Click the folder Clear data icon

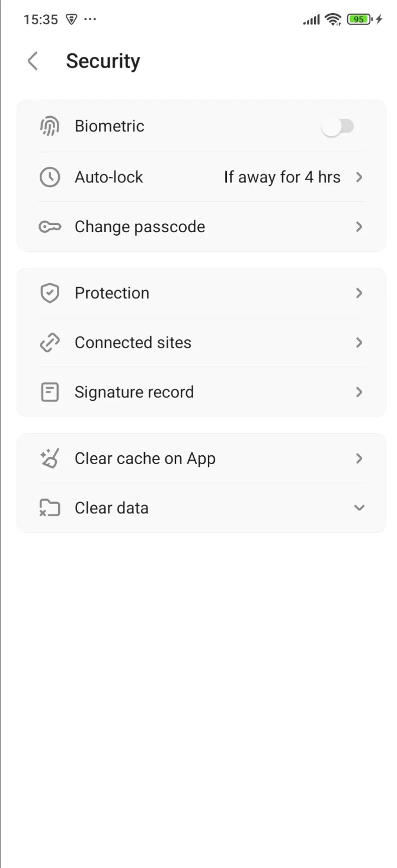[50, 507]
